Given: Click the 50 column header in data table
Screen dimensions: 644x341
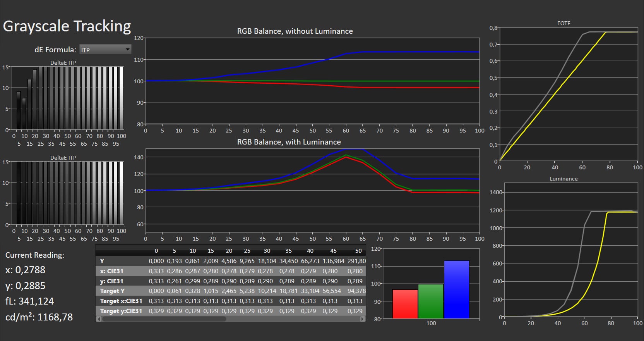Looking at the screenshot, I should 358,251.
